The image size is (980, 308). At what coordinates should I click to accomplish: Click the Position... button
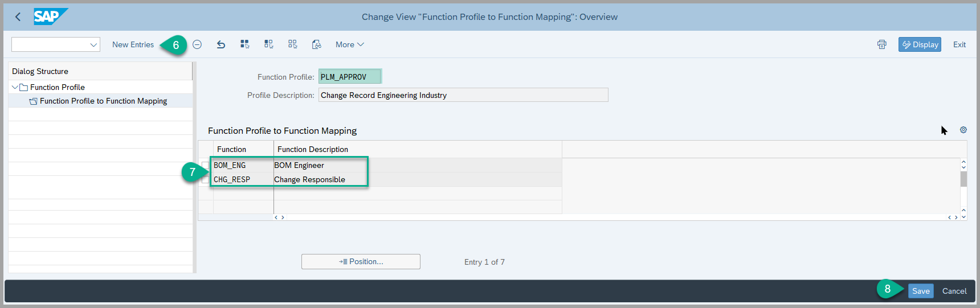pos(361,261)
